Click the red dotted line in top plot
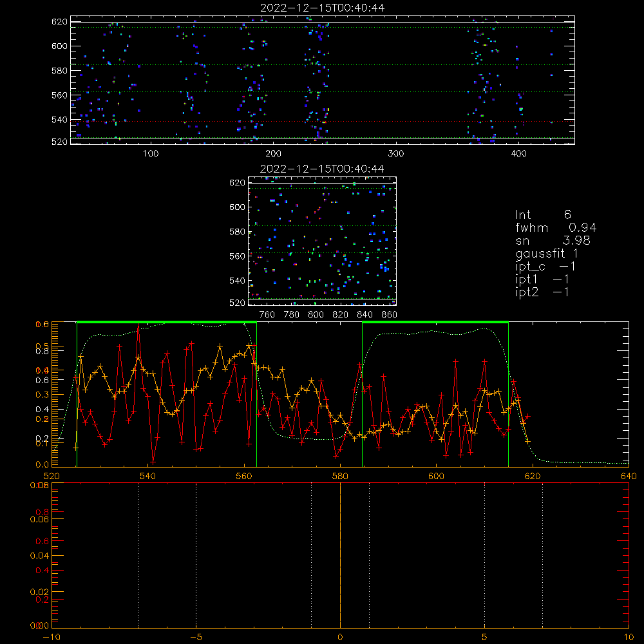 [323, 122]
